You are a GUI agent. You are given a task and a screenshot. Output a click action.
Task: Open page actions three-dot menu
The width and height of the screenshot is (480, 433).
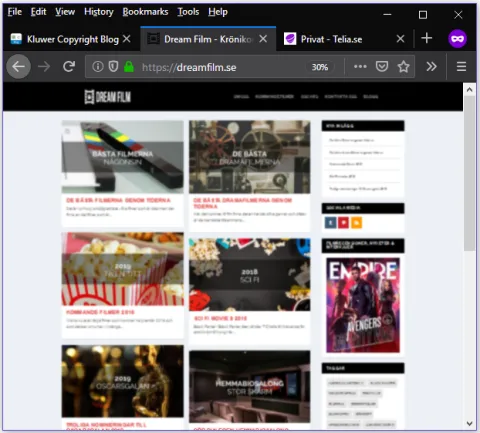[x=360, y=67]
